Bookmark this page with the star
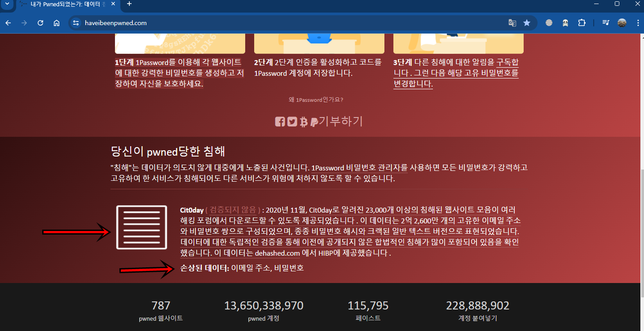This screenshot has width=644, height=331. (527, 23)
